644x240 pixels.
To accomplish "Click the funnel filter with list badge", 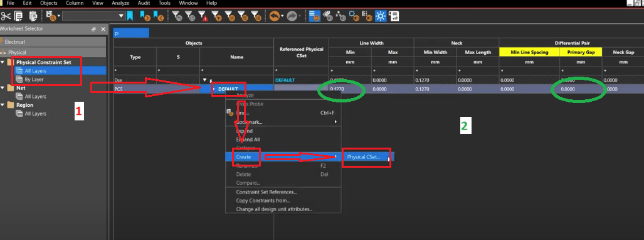I will point(243,16).
